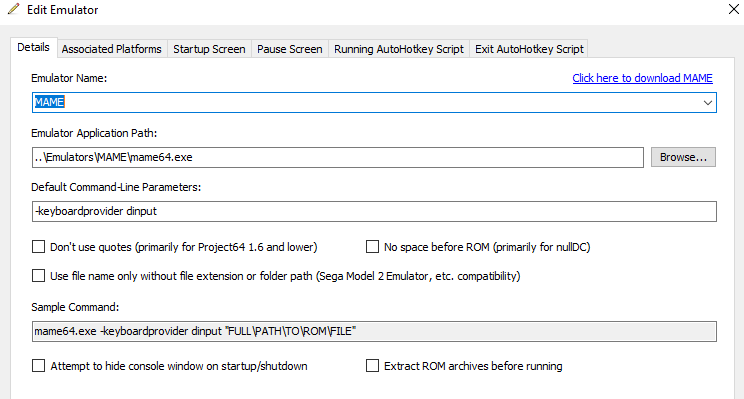Screen dimensions: 744x399
Task: Click the Sample Command text box
Action: 374,331
